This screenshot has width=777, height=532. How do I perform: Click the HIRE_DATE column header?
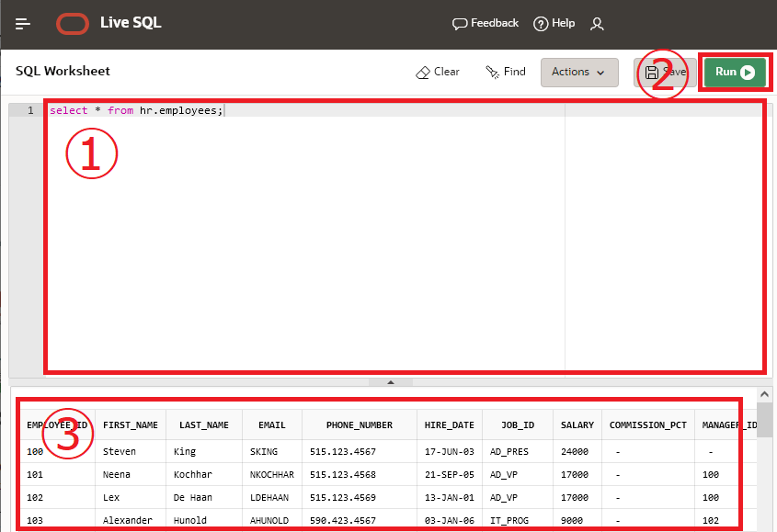tap(450, 425)
